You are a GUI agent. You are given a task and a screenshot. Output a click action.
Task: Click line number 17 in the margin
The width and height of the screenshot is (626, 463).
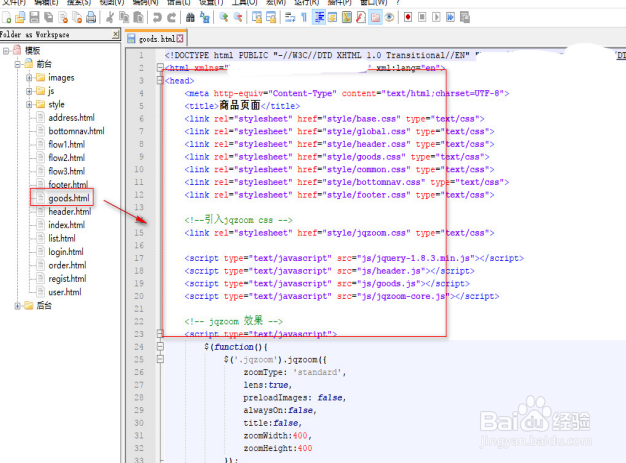click(x=139, y=258)
